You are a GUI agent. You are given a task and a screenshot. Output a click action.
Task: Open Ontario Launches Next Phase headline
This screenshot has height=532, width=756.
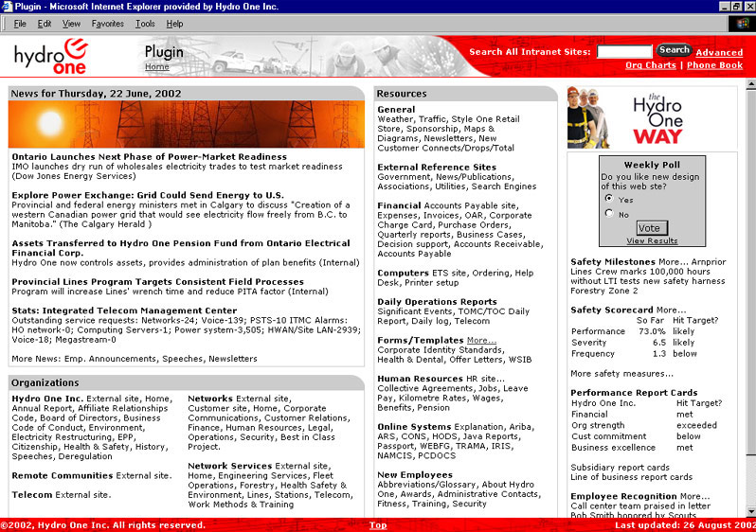tap(149, 156)
